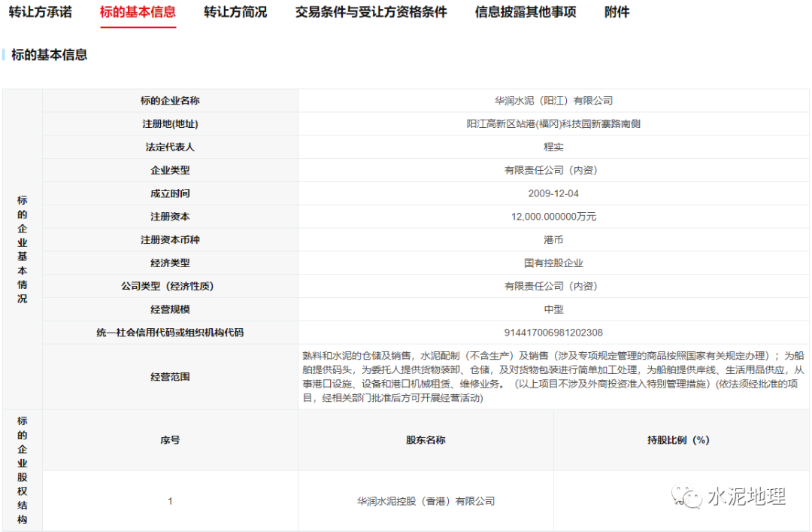This screenshot has height=532, width=812.
Task: Click the 股东名称 column header
Action: [x=426, y=440]
